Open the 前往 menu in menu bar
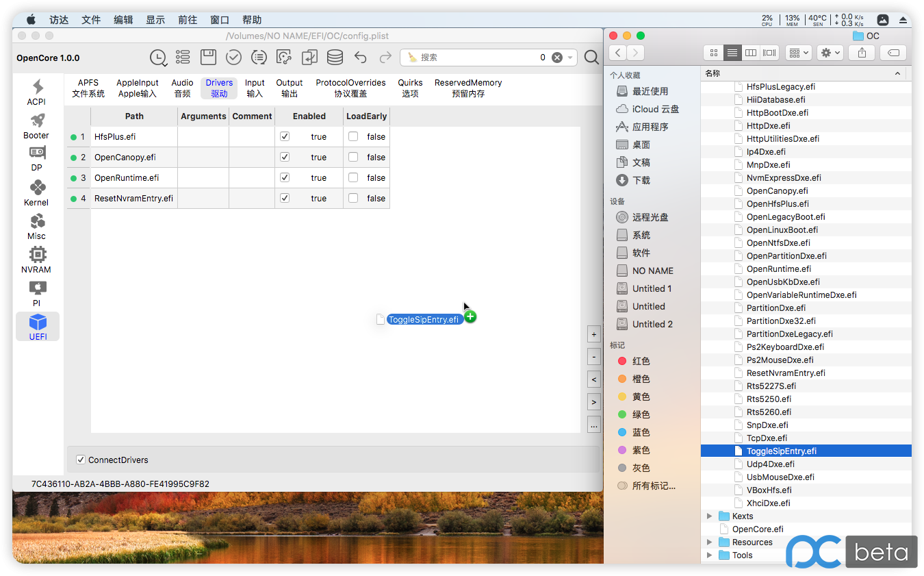Image resolution: width=924 pixels, height=576 pixels. pyautogui.click(x=188, y=20)
